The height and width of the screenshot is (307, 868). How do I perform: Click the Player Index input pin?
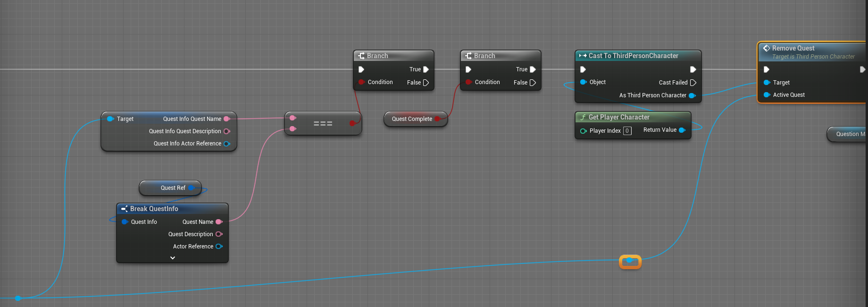click(584, 131)
